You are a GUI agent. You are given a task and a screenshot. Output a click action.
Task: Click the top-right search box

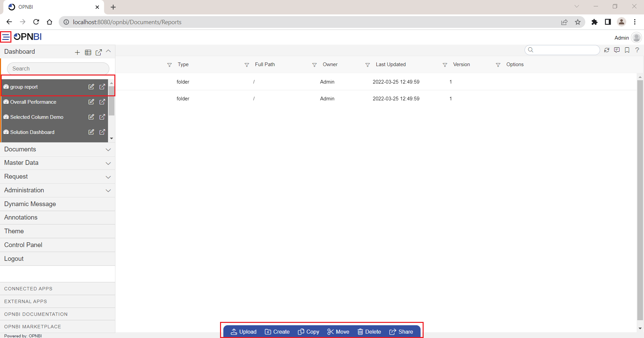point(562,50)
